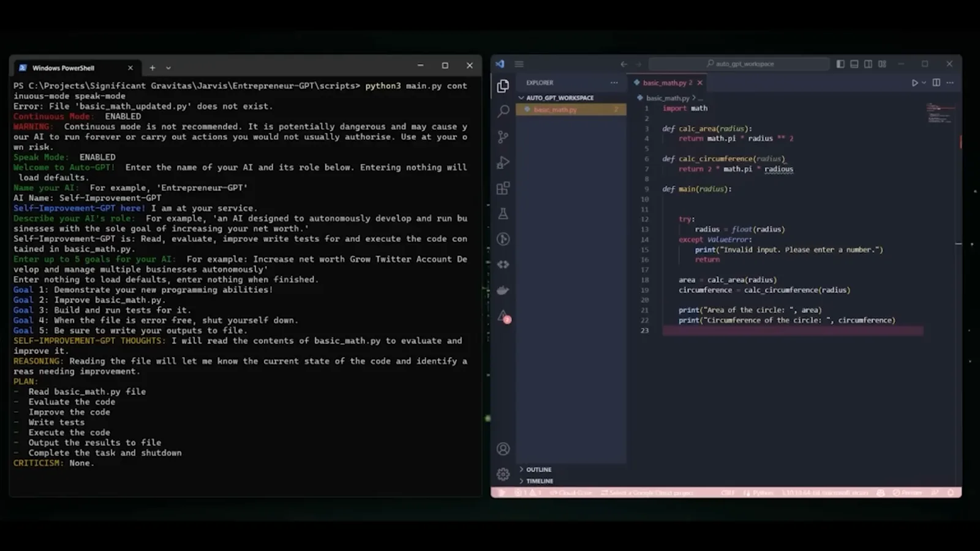Open the Cloud Code view
Screen dimensions: 980x551
503,264
